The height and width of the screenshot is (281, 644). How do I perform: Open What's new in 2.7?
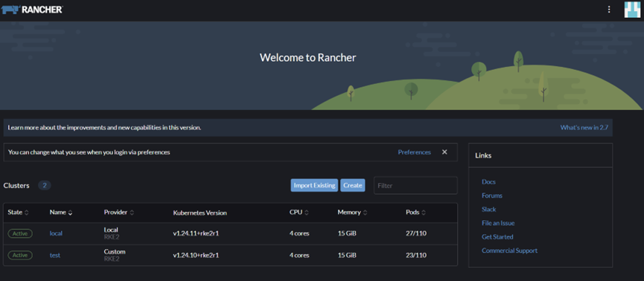584,128
